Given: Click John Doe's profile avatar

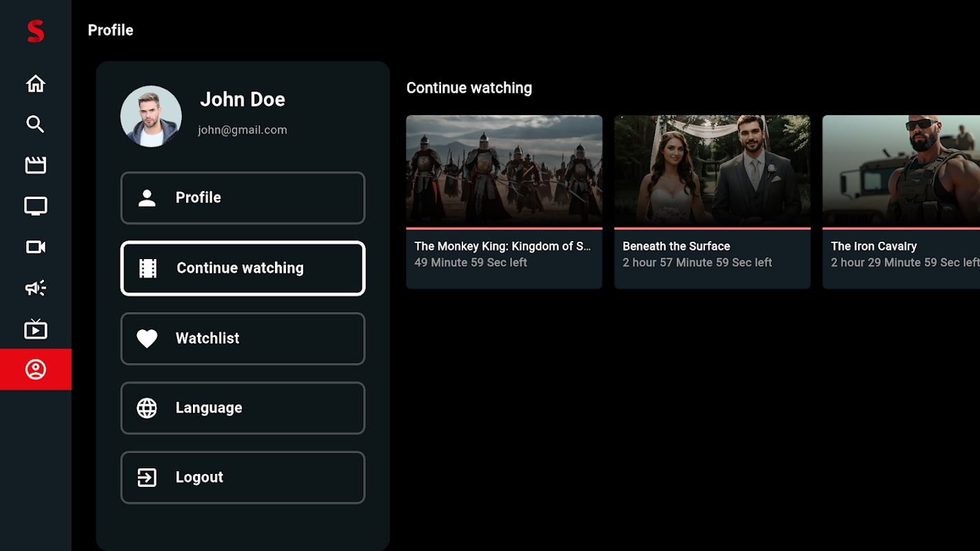Looking at the screenshot, I should (151, 116).
